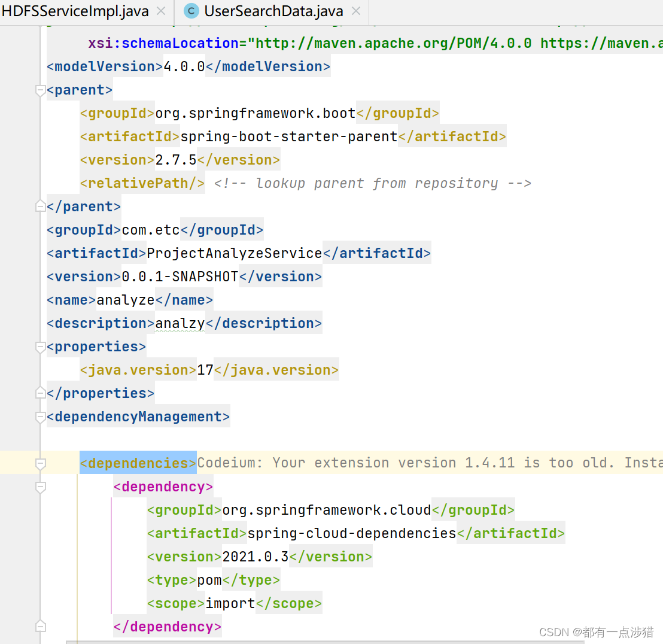Click the import scope value
663x644 pixels.
click(x=230, y=603)
